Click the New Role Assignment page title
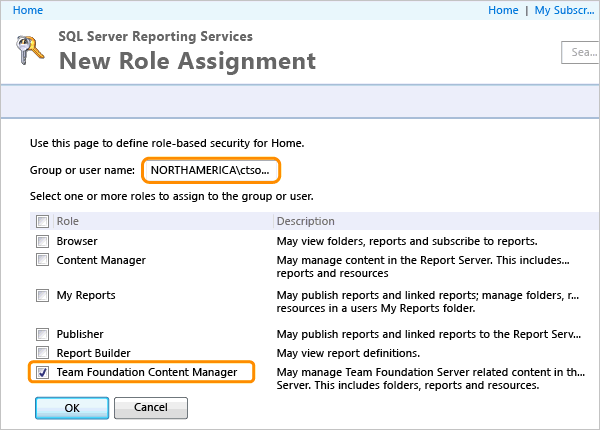Viewport: 600px width, 430px height. pos(187,61)
